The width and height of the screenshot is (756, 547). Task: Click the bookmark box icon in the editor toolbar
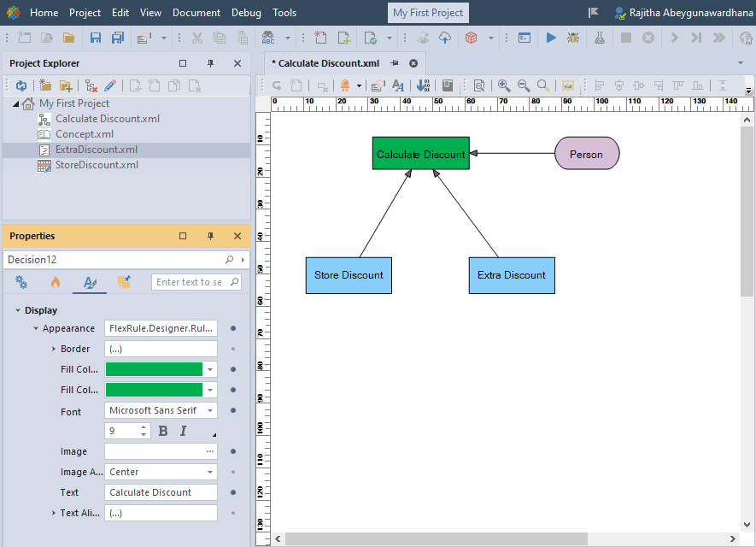pyautogui.click(x=448, y=85)
